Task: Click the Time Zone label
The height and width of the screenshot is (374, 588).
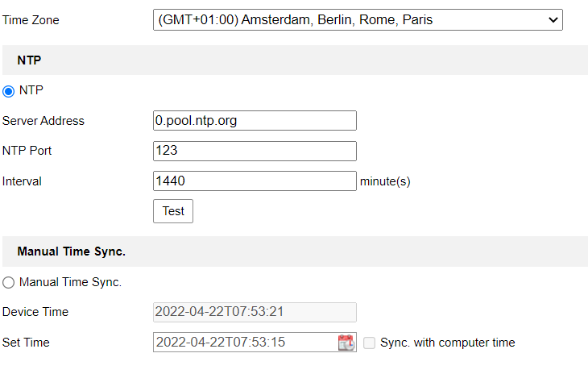Action: pos(31,20)
